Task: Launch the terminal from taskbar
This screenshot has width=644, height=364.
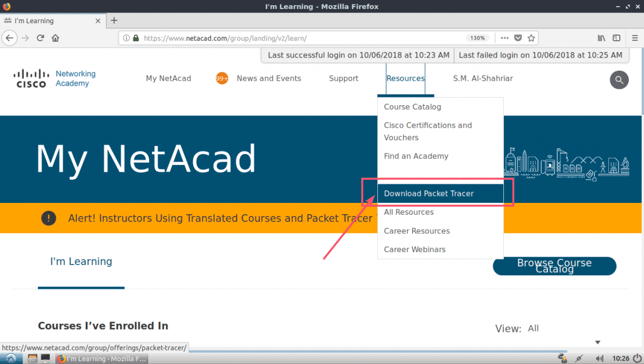Action: [45, 359]
